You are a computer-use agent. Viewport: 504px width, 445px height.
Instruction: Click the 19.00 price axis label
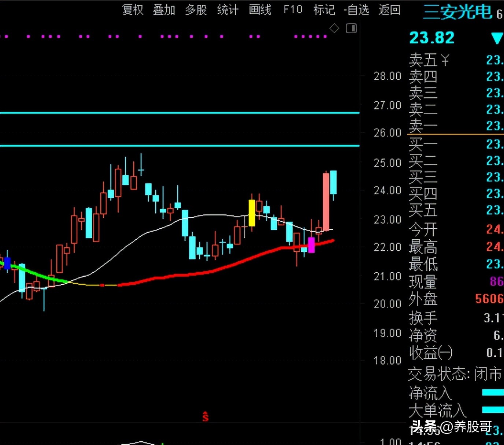(387, 333)
